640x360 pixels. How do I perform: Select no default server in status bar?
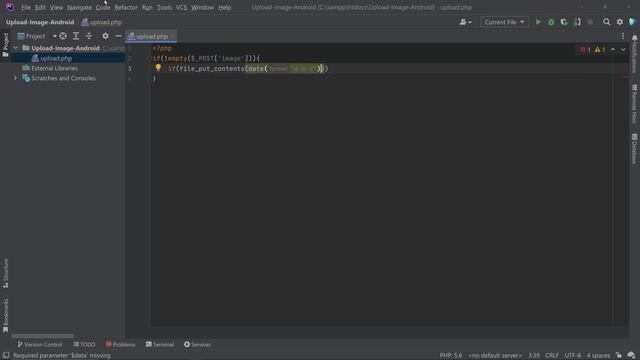pyautogui.click(x=495, y=355)
